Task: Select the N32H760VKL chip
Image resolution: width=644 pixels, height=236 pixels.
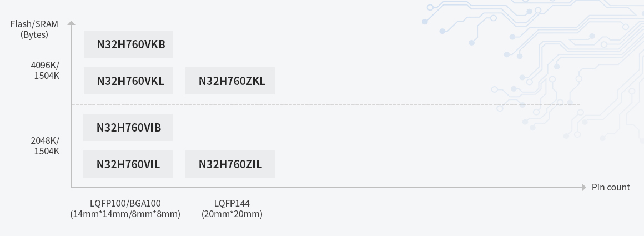Action: tap(128, 81)
